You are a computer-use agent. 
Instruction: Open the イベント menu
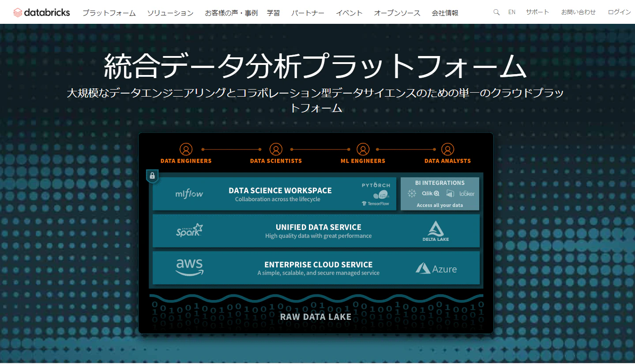pos(349,13)
